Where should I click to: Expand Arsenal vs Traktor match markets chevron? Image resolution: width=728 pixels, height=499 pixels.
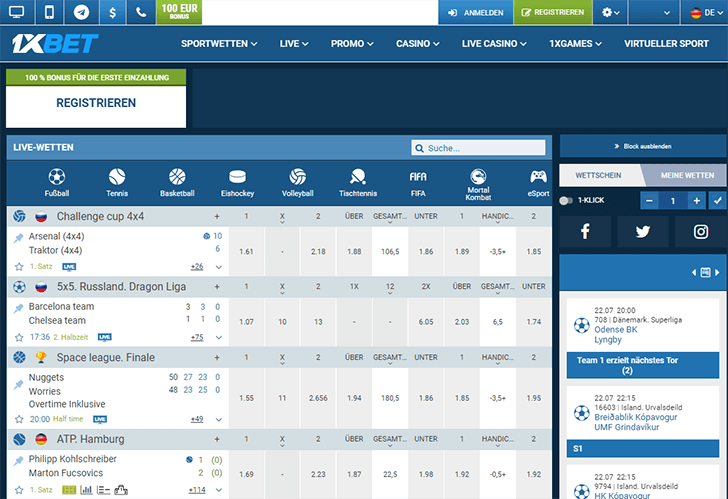[219, 267]
